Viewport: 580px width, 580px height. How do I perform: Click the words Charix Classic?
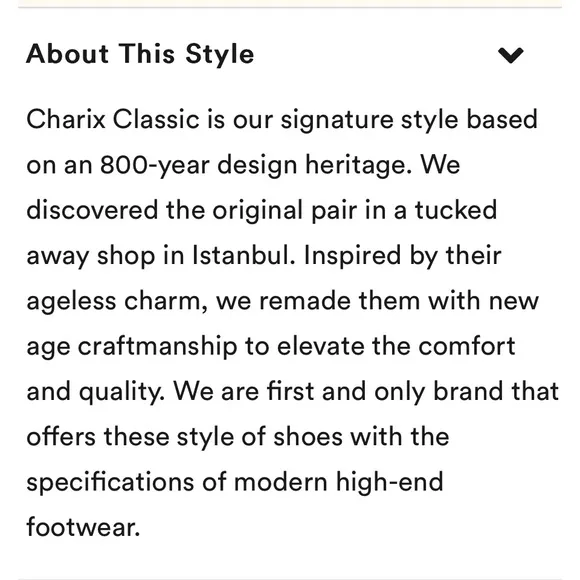[x=113, y=119]
